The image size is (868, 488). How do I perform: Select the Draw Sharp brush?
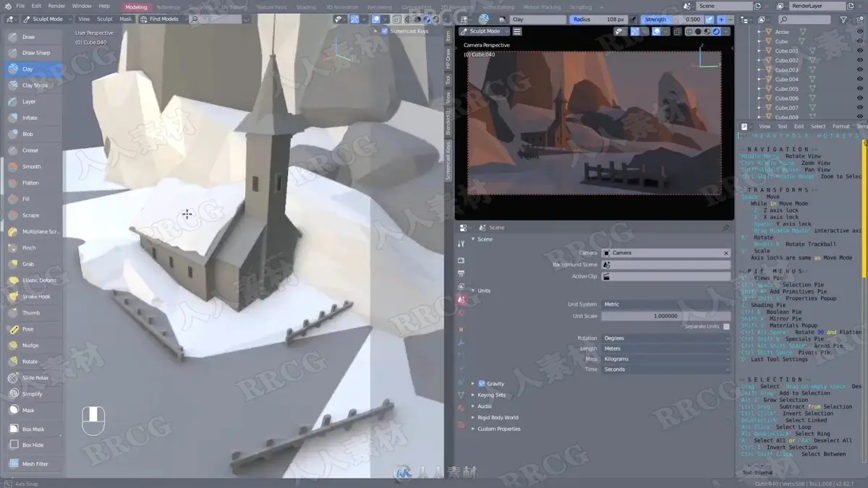(x=33, y=53)
